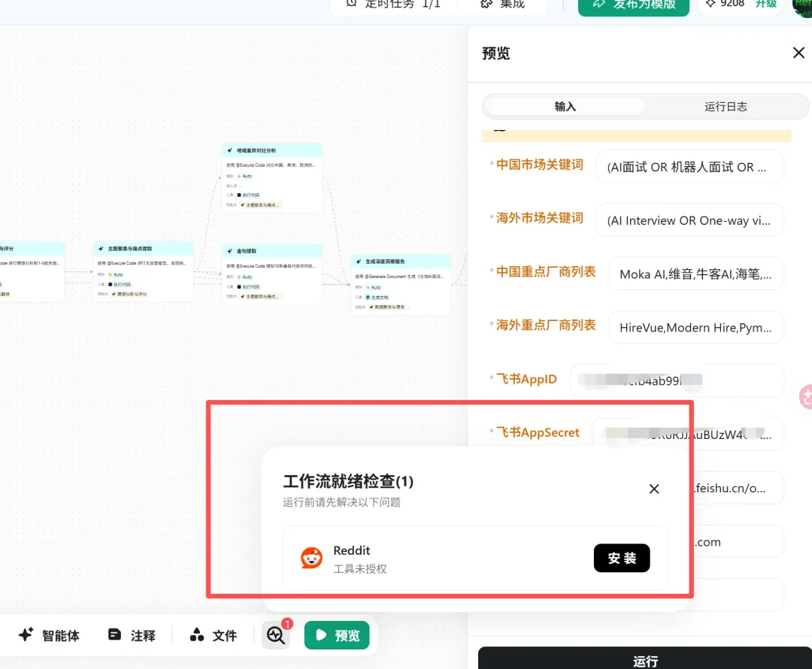The image size is (812, 669).
Task: Click the 飞书AppID input field
Action: coord(677,380)
